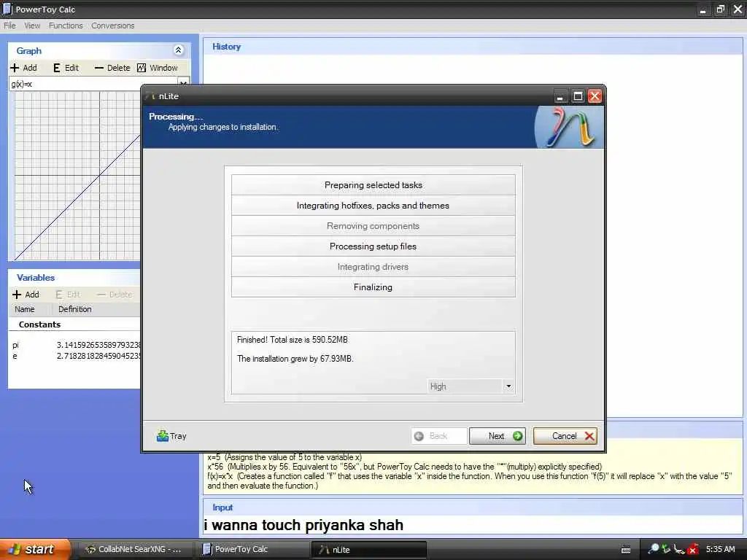Click Integrating drivers step
747x560 pixels.
(373, 267)
